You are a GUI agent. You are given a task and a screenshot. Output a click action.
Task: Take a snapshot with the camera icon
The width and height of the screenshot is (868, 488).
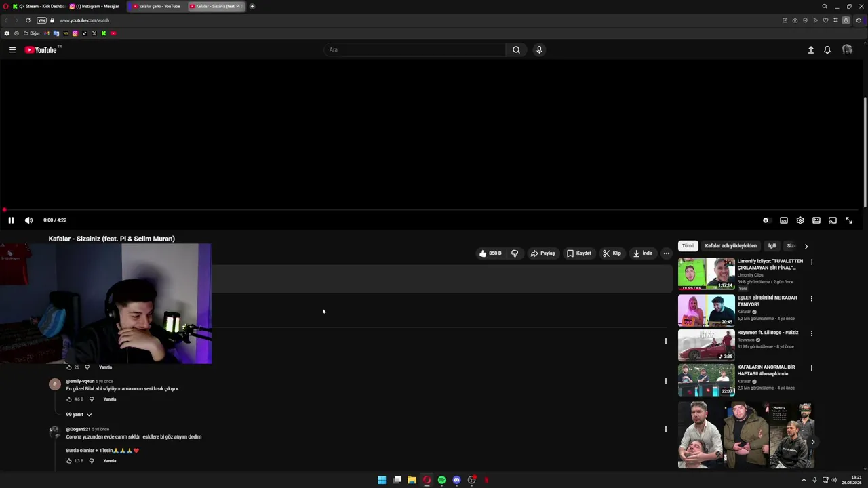[x=795, y=20]
